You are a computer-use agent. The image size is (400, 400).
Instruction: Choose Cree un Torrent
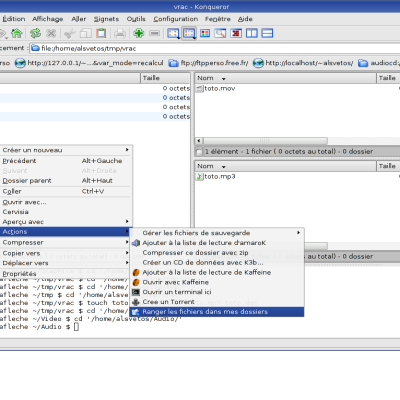pyautogui.click(x=217, y=302)
